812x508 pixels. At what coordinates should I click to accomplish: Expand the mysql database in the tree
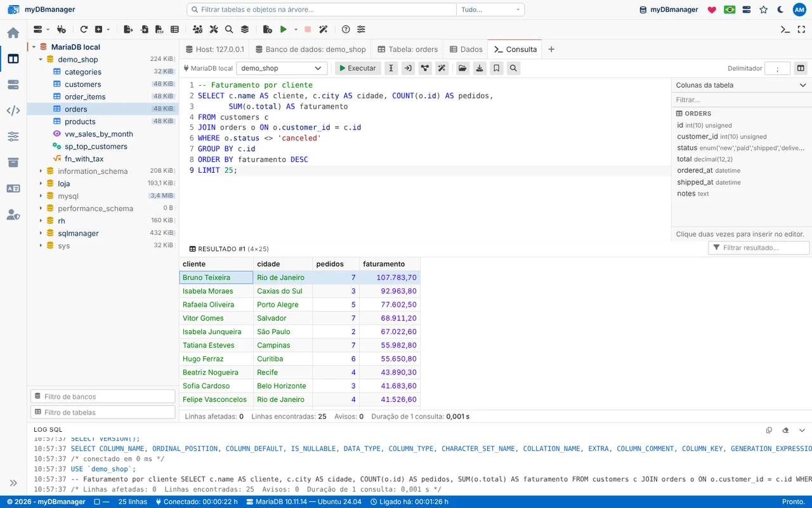(41, 196)
